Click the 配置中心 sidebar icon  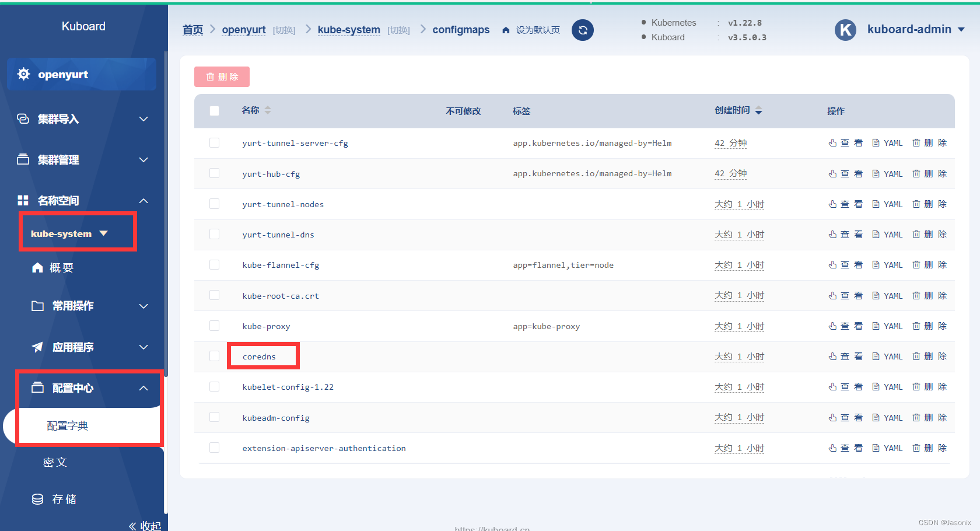[x=37, y=387]
